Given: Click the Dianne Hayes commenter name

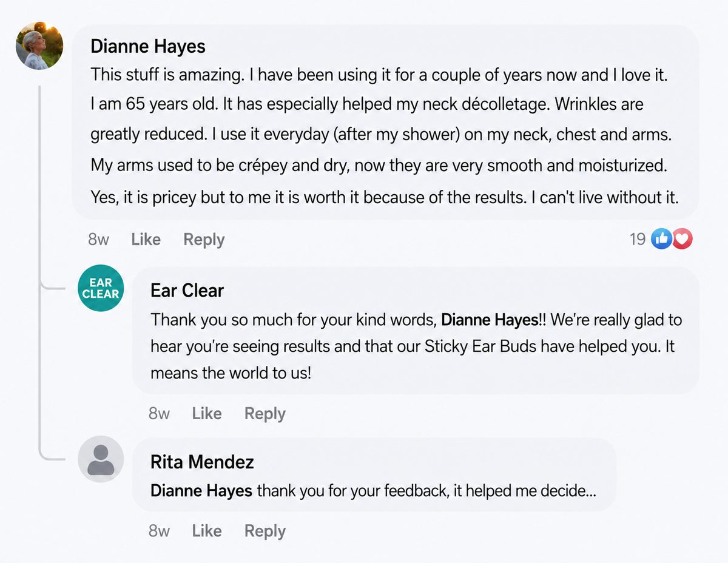Looking at the screenshot, I should (x=148, y=46).
